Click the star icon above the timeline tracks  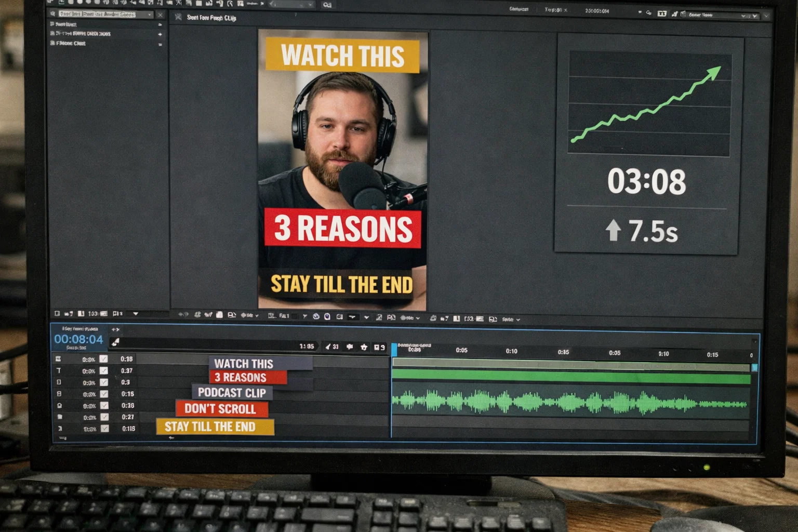pos(364,347)
